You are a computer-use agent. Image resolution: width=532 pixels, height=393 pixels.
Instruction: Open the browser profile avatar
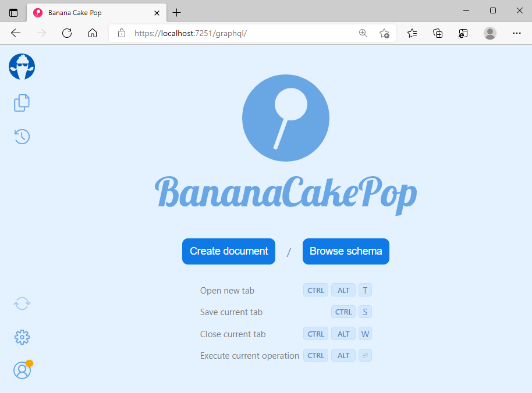(x=490, y=33)
